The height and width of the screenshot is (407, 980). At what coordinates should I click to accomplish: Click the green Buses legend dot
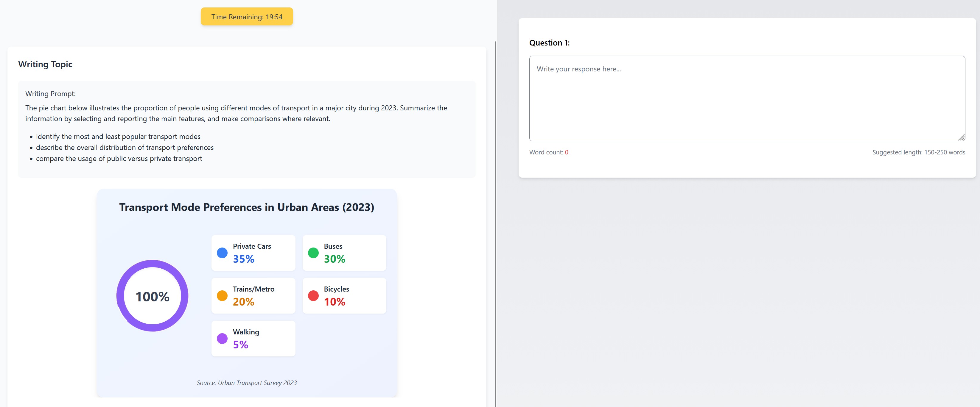point(313,253)
